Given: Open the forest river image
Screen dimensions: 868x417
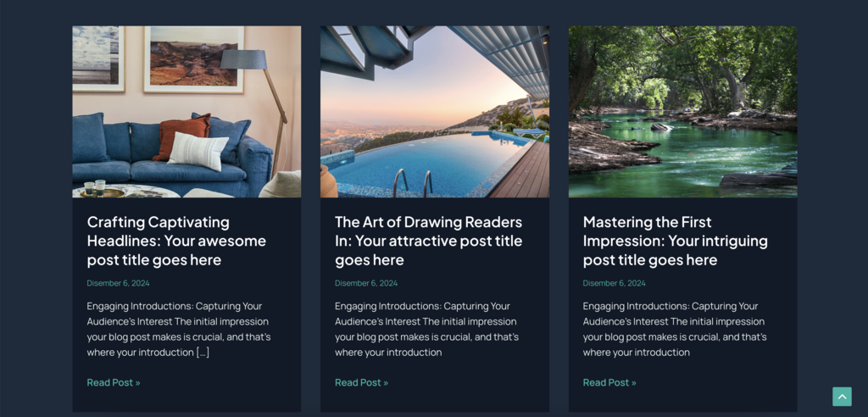Looking at the screenshot, I should click(682, 112).
